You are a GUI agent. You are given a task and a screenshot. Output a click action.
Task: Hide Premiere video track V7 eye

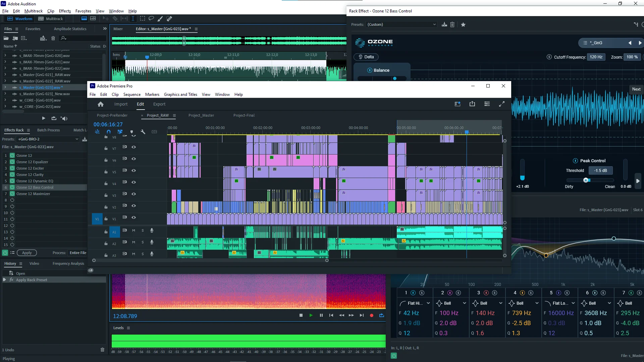click(x=133, y=147)
